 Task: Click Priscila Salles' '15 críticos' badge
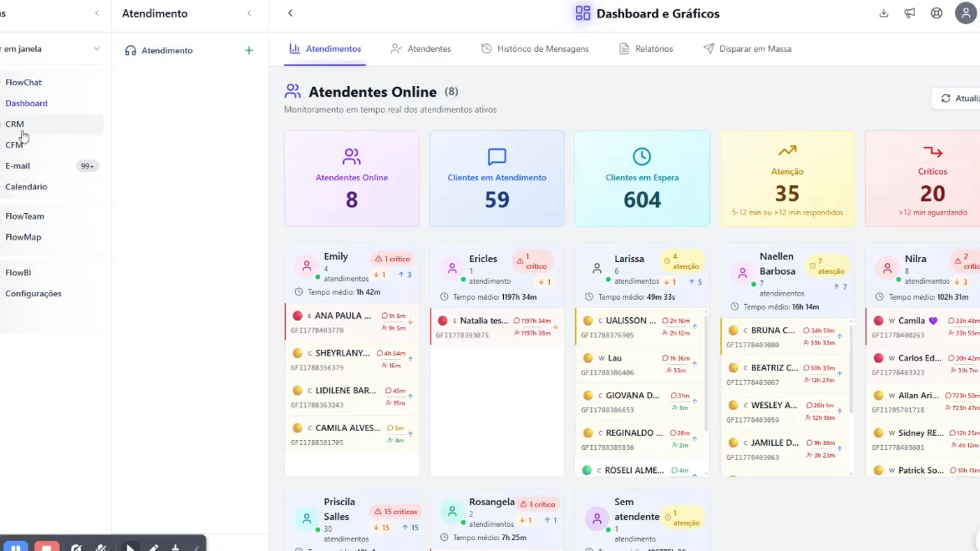[396, 511]
